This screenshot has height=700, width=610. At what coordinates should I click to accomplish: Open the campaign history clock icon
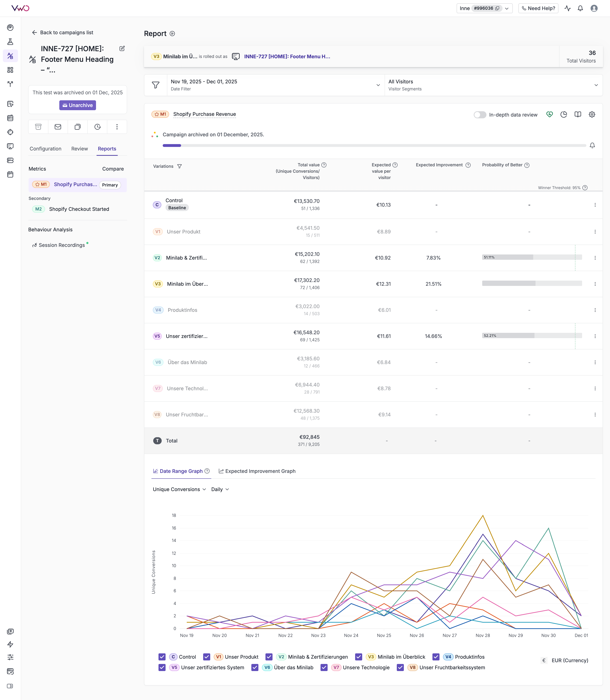click(x=97, y=127)
